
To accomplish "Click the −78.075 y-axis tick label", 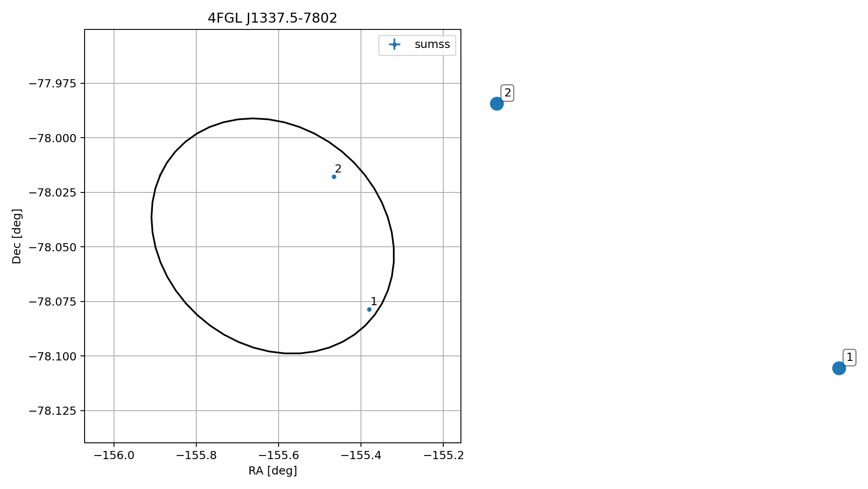I will (53, 302).
